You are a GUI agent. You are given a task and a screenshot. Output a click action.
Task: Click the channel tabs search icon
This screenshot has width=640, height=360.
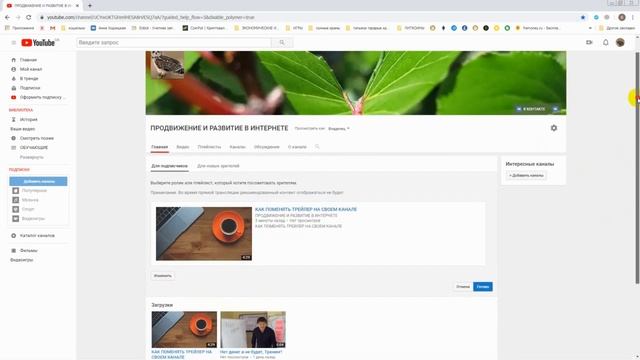click(x=317, y=147)
